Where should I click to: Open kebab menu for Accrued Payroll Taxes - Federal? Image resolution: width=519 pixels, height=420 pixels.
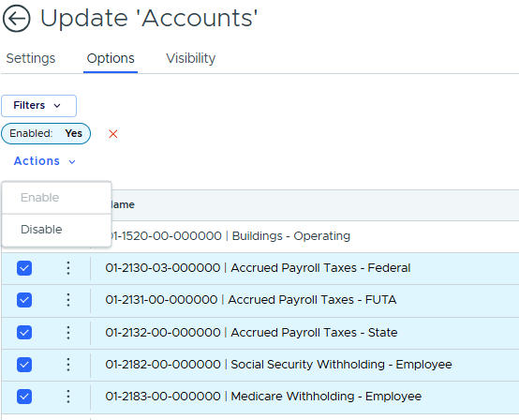[x=68, y=268]
